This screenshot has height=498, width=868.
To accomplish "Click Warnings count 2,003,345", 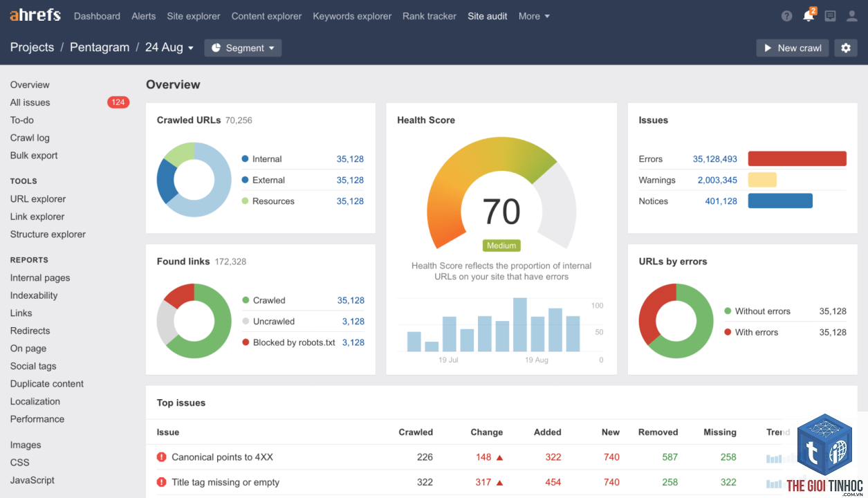I will point(717,180).
